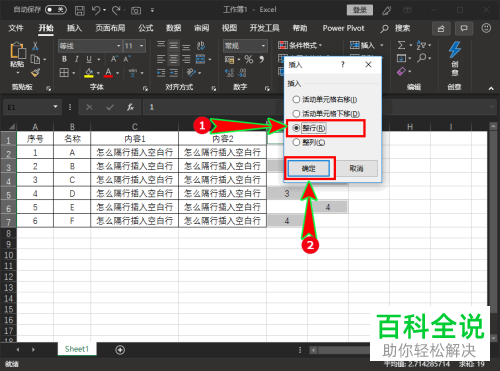500x371 pixels.
Task: Toggle the AutoSave switch
Action: click(x=56, y=10)
